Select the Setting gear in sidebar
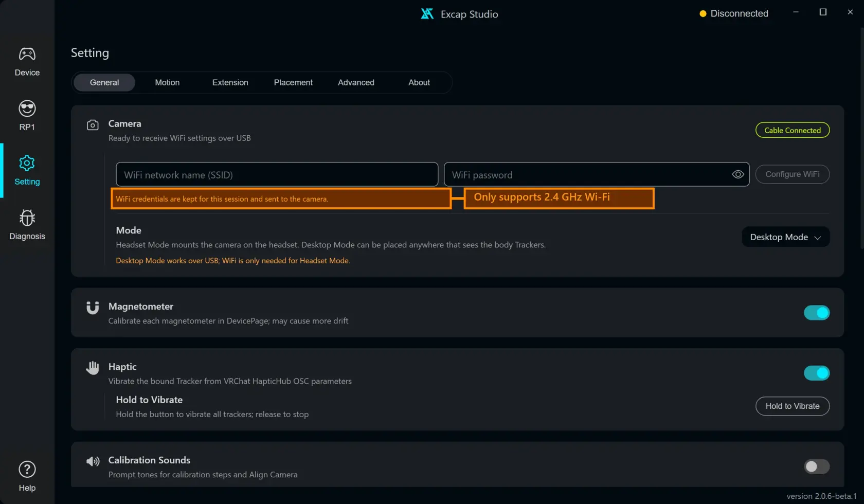This screenshot has height=504, width=864. (x=27, y=170)
